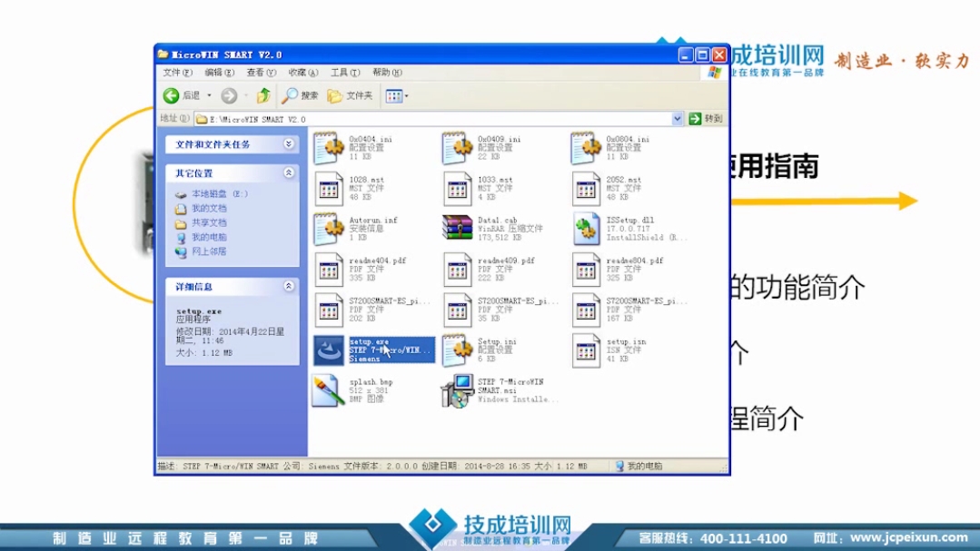Click 我的电脑 zone in status bar

pos(638,466)
